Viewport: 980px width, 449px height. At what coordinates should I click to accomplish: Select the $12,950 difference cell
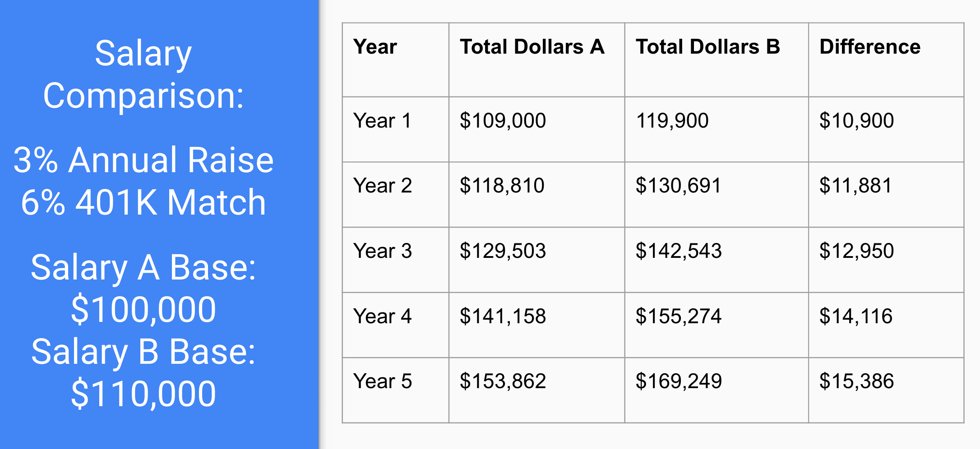tap(856, 251)
